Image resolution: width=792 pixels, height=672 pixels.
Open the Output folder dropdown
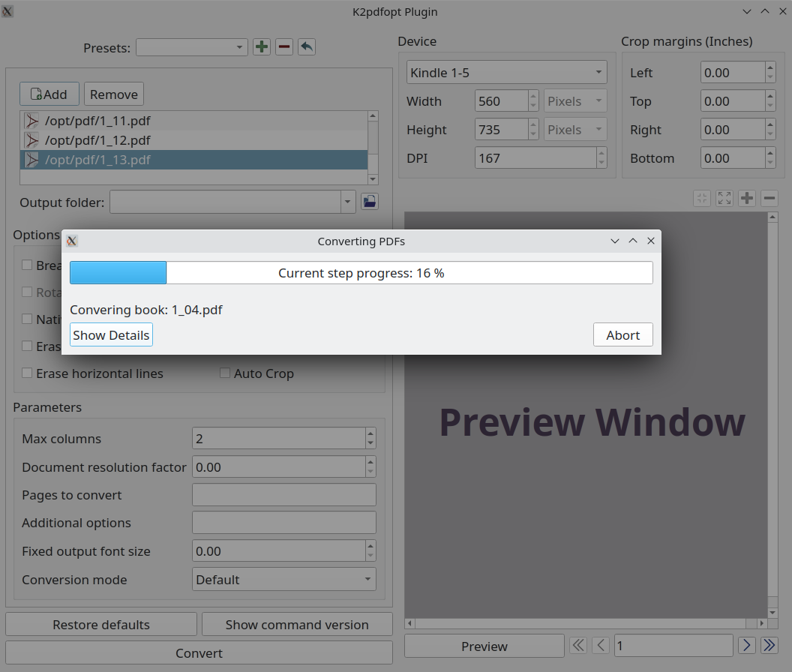[347, 202]
